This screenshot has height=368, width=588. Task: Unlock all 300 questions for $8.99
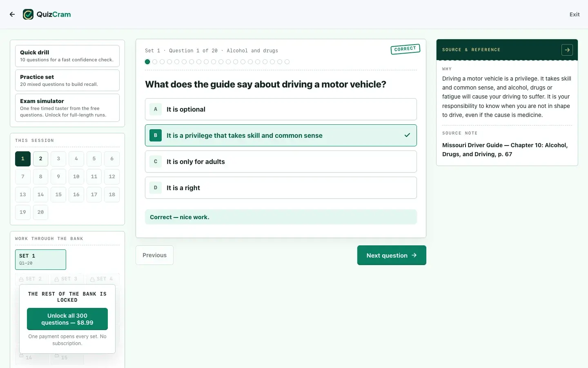pos(67,319)
